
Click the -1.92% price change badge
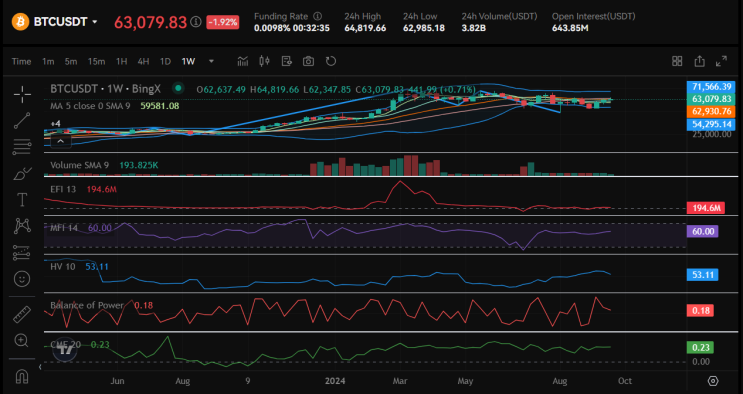tap(223, 22)
